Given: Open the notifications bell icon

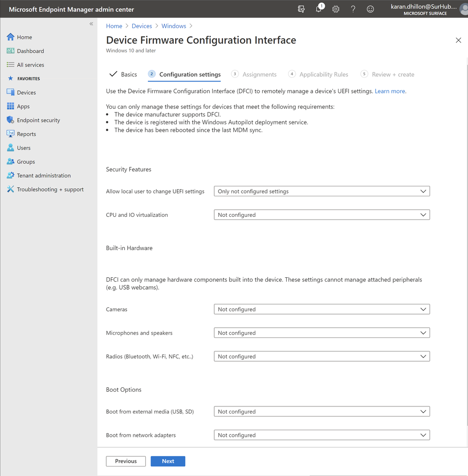Looking at the screenshot, I should point(319,9).
